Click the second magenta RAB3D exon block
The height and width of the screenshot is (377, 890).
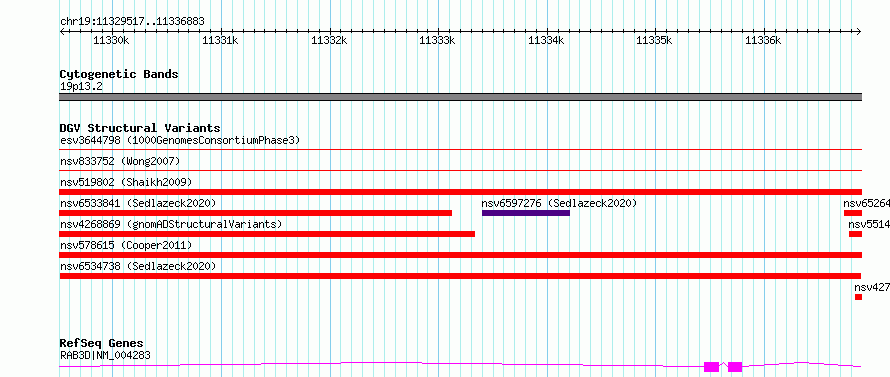tap(735, 367)
